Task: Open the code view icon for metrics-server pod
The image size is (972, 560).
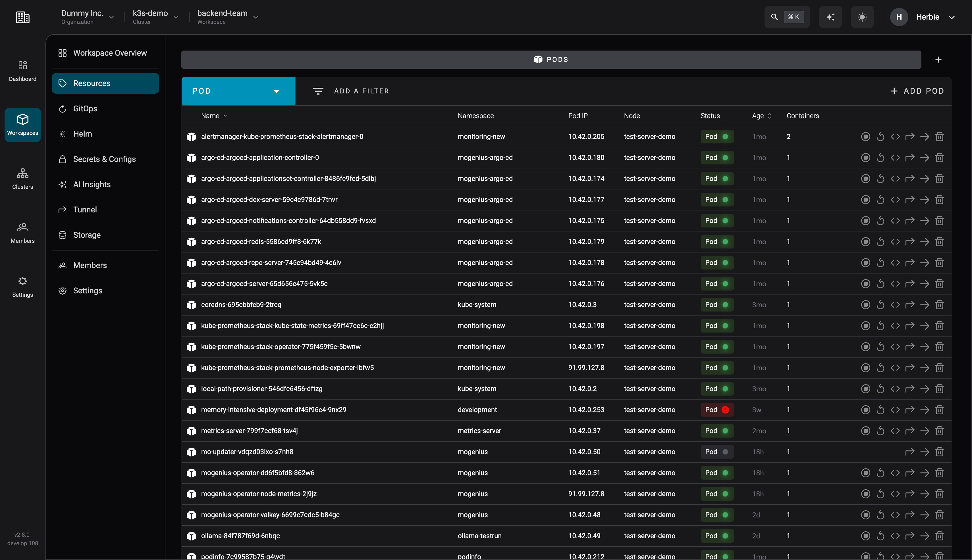Action: point(895,431)
